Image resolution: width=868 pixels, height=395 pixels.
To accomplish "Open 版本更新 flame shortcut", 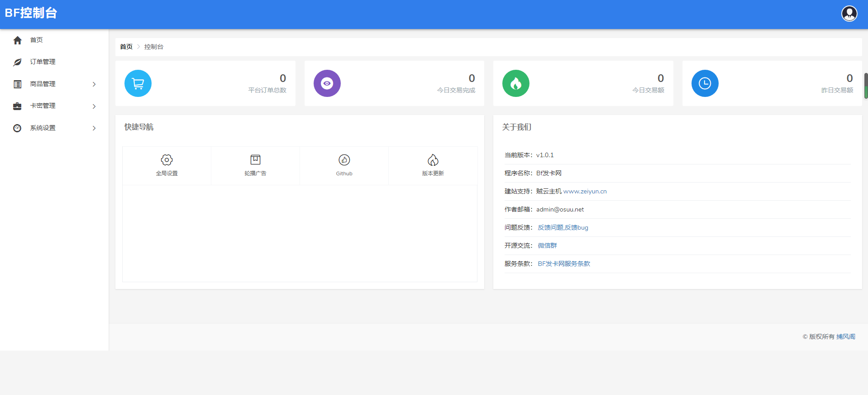I will (433, 160).
